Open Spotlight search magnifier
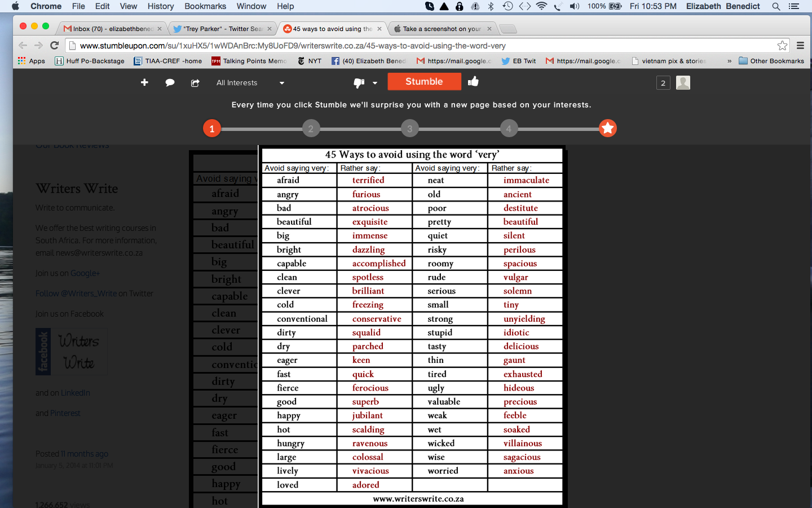The width and height of the screenshot is (812, 508). 776,6
